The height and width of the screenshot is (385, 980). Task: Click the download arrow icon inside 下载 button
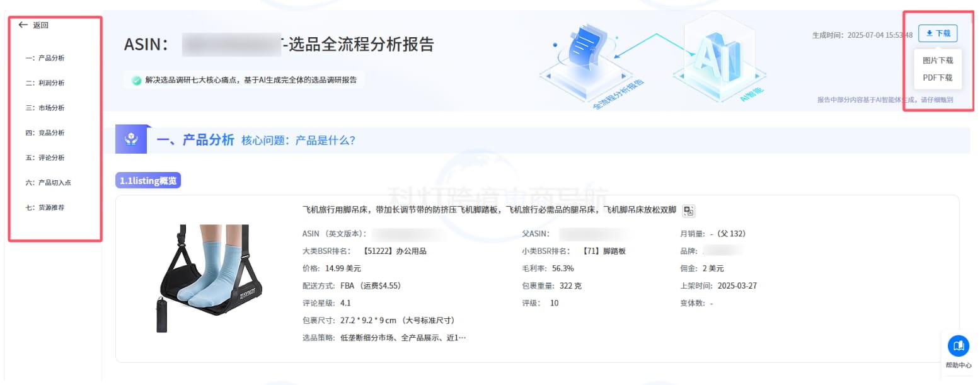tap(930, 33)
